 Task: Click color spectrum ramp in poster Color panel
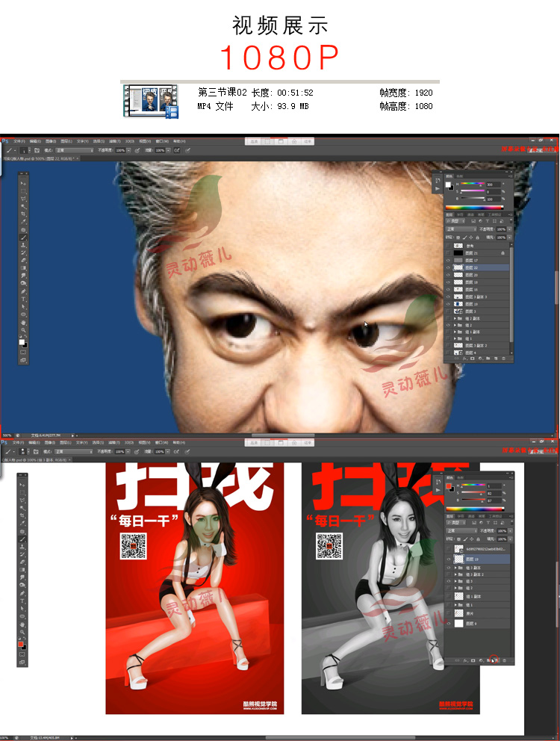(476, 509)
